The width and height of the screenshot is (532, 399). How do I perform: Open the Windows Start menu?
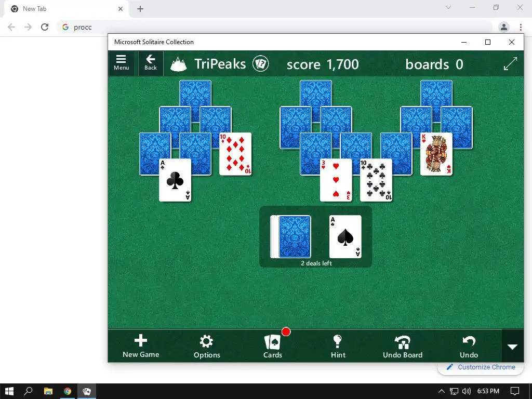click(9, 391)
